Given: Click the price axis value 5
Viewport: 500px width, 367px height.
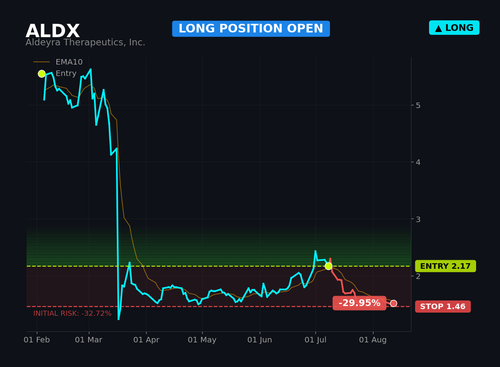Looking at the screenshot, I should (418, 105).
